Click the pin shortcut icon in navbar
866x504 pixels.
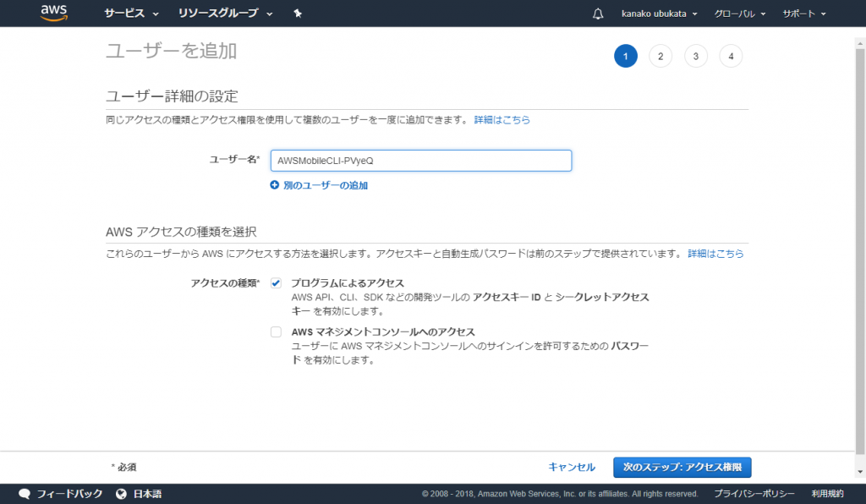(298, 14)
